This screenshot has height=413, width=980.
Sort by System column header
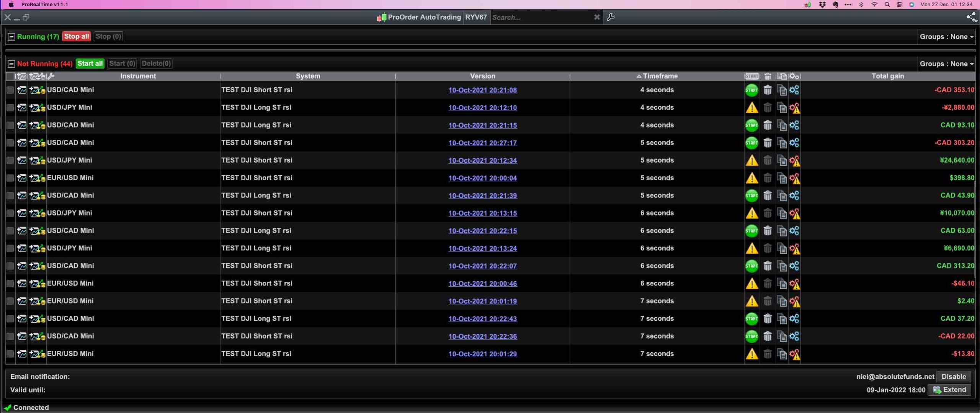pos(308,76)
